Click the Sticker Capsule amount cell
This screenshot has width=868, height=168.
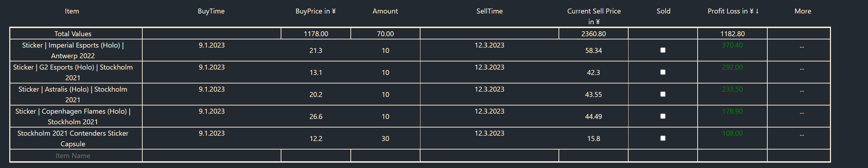pyautogui.click(x=385, y=139)
